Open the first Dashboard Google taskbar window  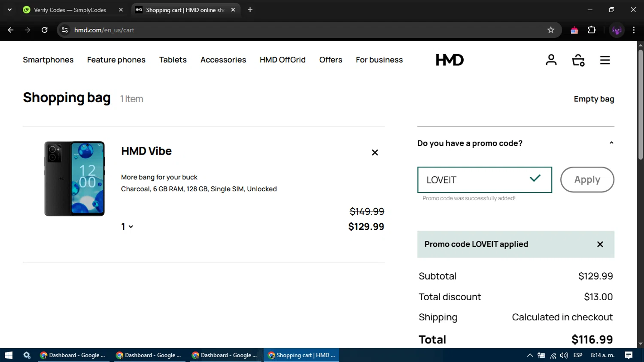(x=73, y=355)
